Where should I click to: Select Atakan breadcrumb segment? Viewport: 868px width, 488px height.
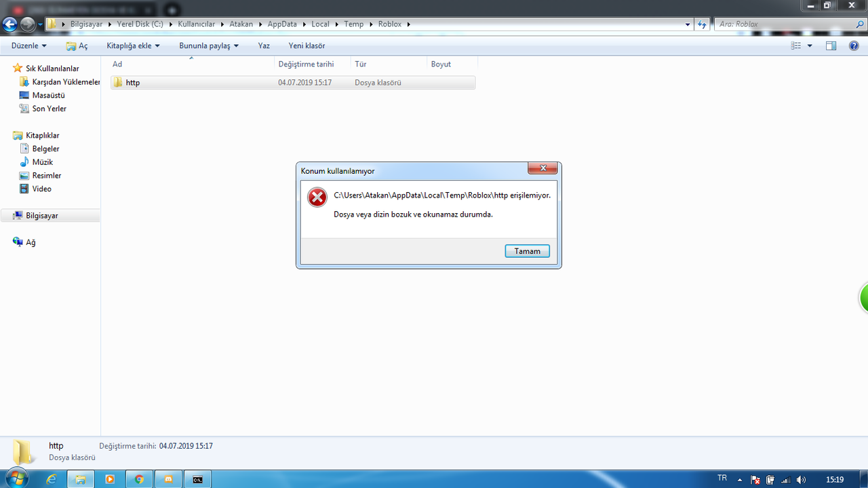click(241, 24)
